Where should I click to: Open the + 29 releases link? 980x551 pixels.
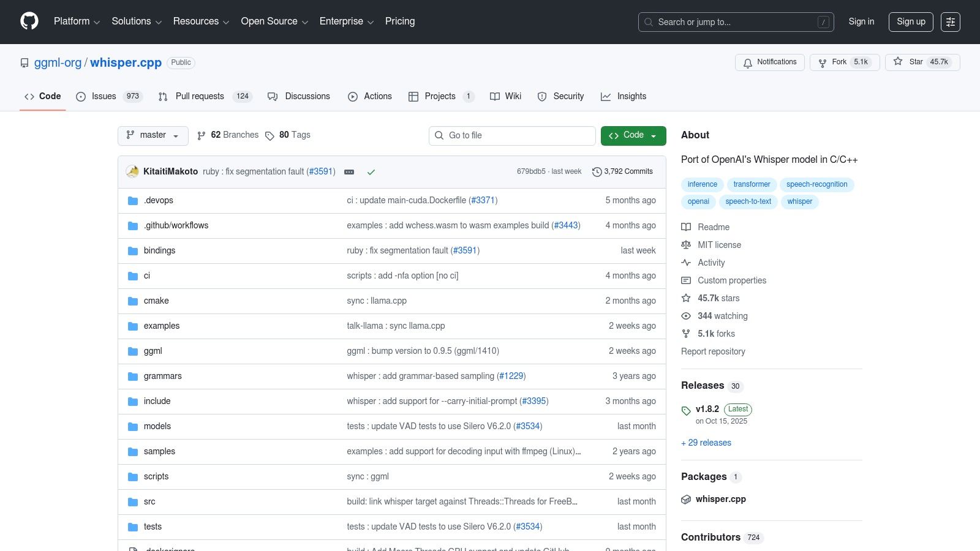click(706, 443)
